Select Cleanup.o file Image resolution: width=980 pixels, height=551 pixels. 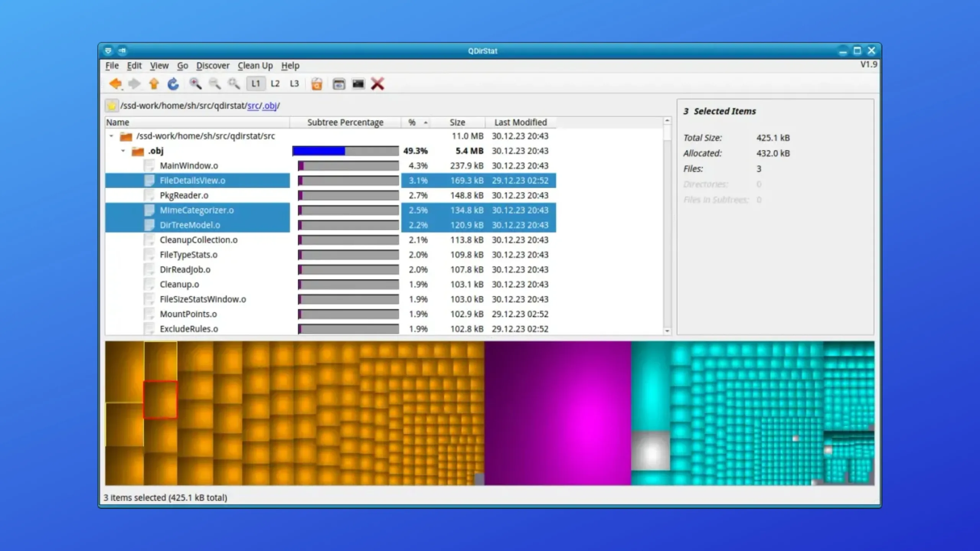(179, 284)
